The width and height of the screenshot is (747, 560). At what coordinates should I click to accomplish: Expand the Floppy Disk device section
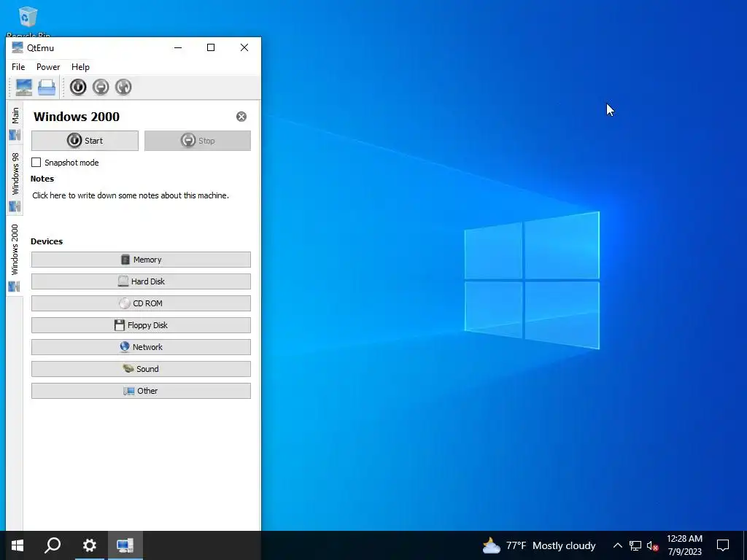click(x=141, y=325)
